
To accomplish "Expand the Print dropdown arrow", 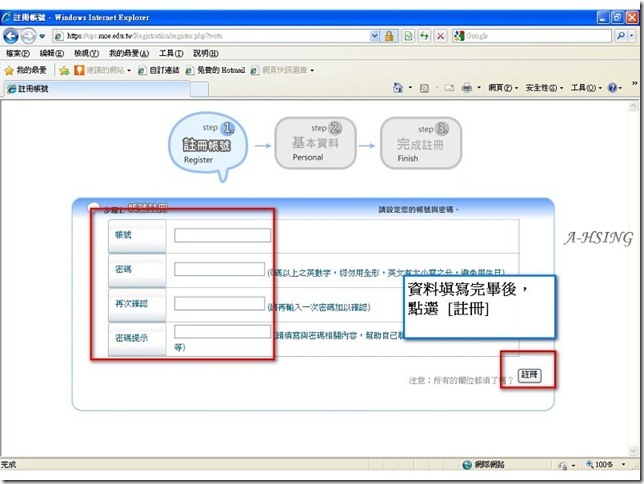I will (479, 88).
